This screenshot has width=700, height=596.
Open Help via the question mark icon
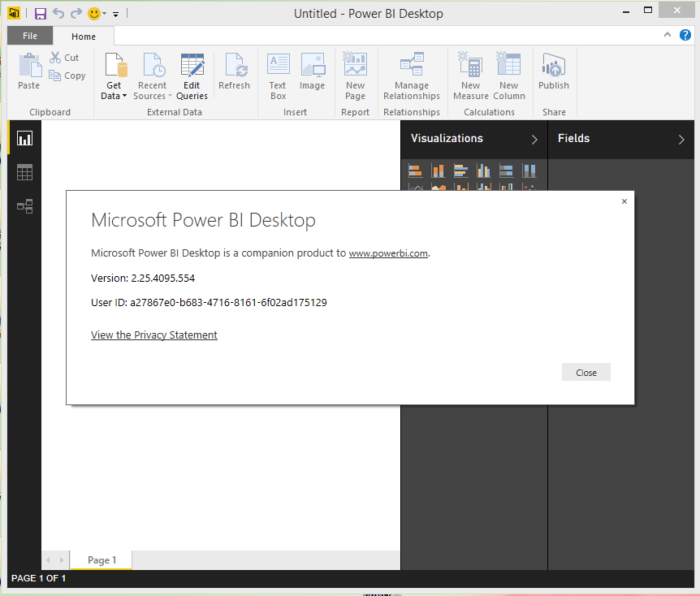click(x=685, y=35)
